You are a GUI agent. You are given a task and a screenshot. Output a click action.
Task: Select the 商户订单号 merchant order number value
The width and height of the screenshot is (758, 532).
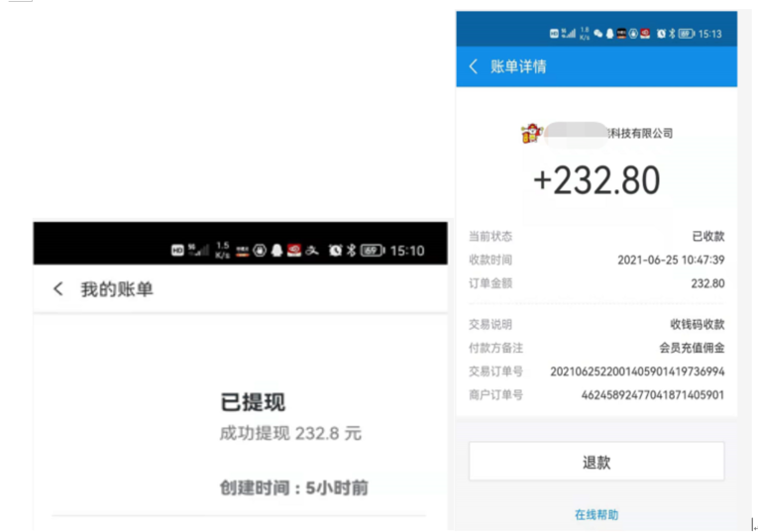pyautogui.click(x=652, y=395)
